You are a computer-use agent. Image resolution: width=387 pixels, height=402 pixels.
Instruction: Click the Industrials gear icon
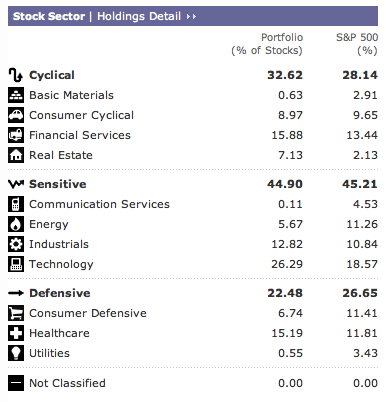(16, 244)
